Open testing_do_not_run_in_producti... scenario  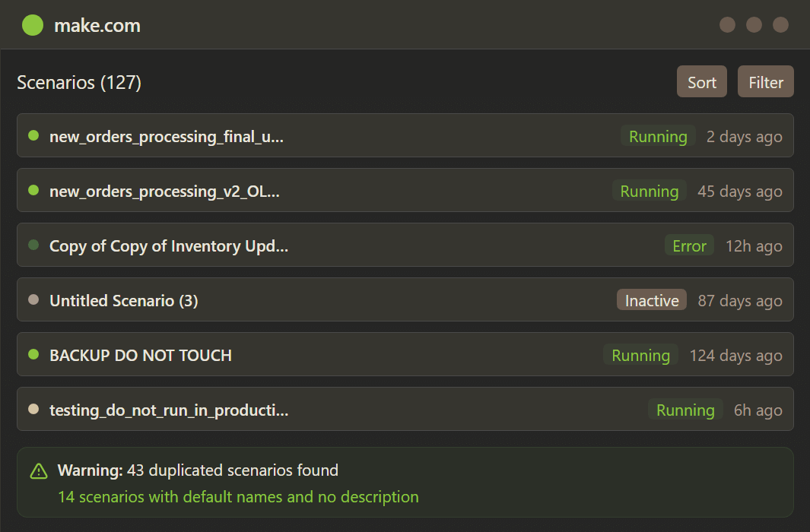tap(405, 409)
